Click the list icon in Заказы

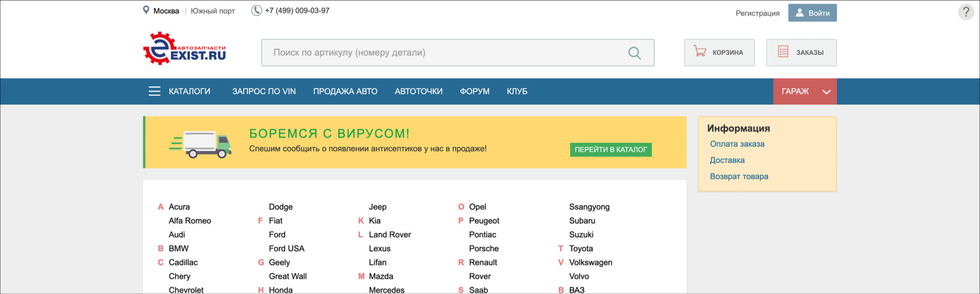point(783,52)
